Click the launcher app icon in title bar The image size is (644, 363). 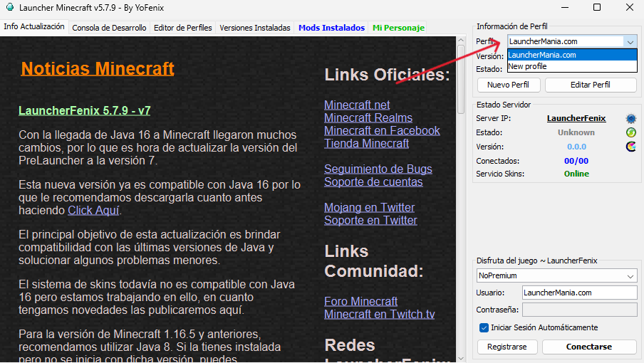coord(10,7)
